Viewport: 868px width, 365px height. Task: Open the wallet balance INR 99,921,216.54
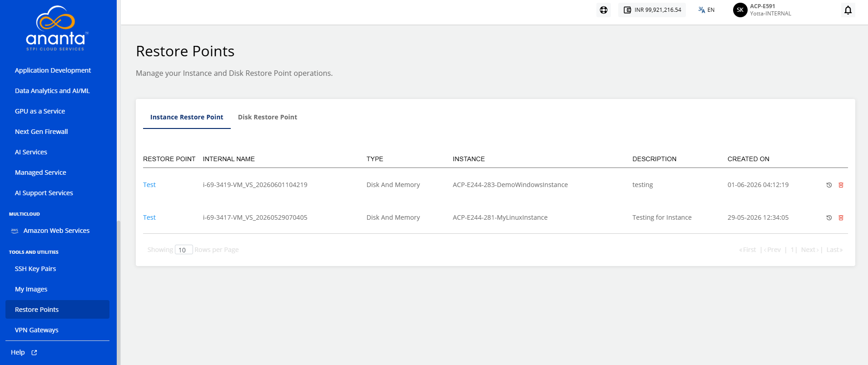[652, 10]
